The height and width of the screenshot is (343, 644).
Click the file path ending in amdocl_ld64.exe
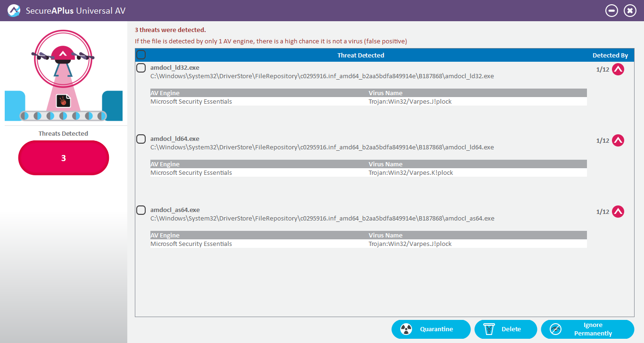[322, 147]
